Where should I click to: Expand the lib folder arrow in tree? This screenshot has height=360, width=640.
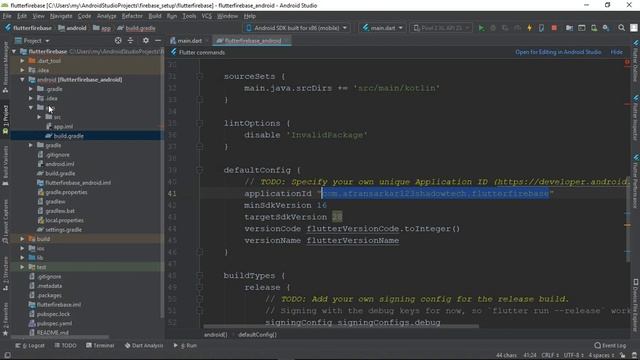pyautogui.click(x=22, y=258)
